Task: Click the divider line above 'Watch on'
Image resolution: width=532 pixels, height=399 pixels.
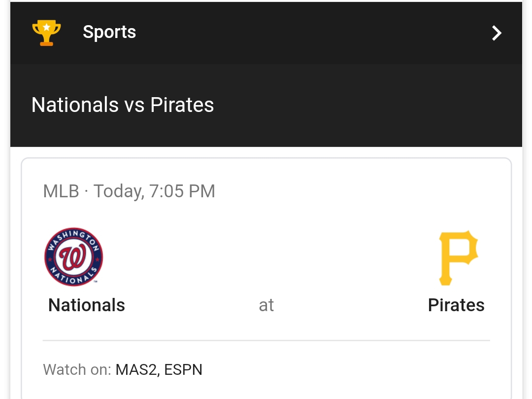Action: [266, 340]
